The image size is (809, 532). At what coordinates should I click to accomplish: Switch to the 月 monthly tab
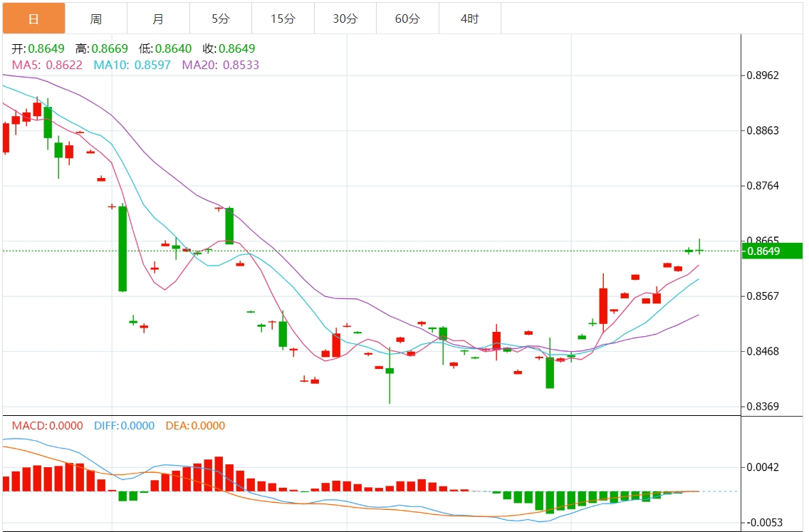158,19
